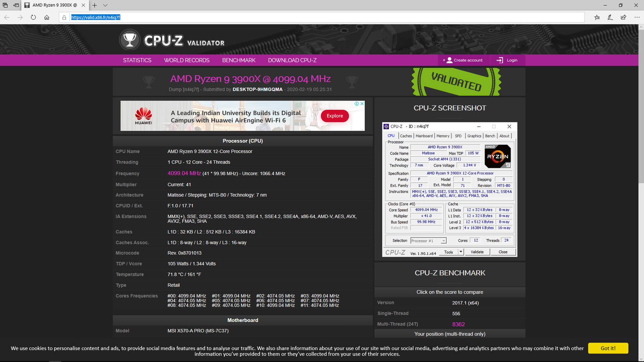The width and height of the screenshot is (644, 362).
Task: Click the DESKTOP-9HMGQMA submitter link
Action: pos(258,89)
